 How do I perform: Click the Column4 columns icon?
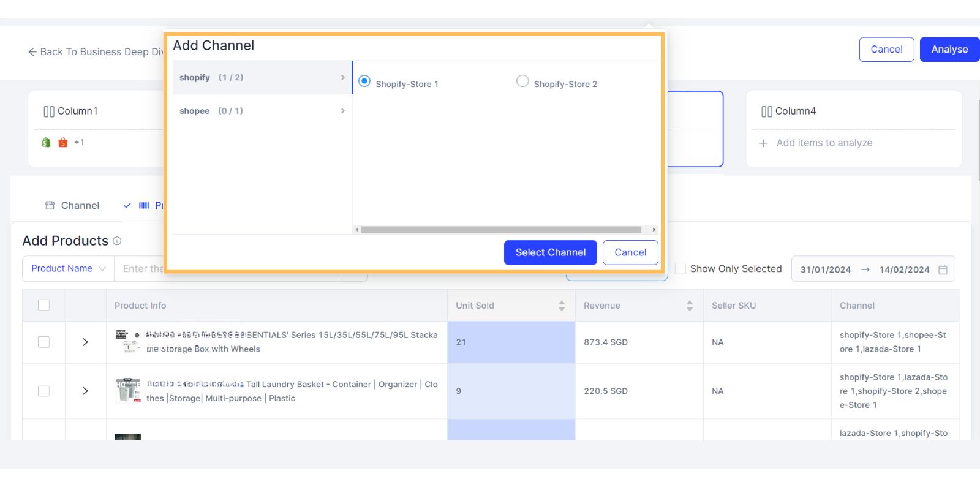click(767, 111)
